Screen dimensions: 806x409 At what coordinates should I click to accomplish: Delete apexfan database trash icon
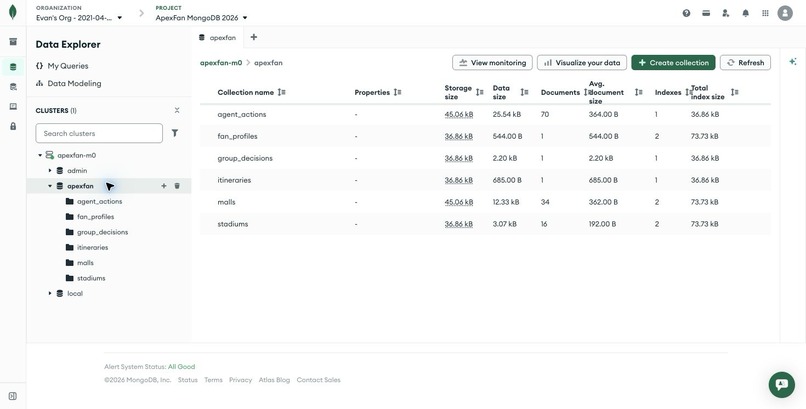[177, 186]
